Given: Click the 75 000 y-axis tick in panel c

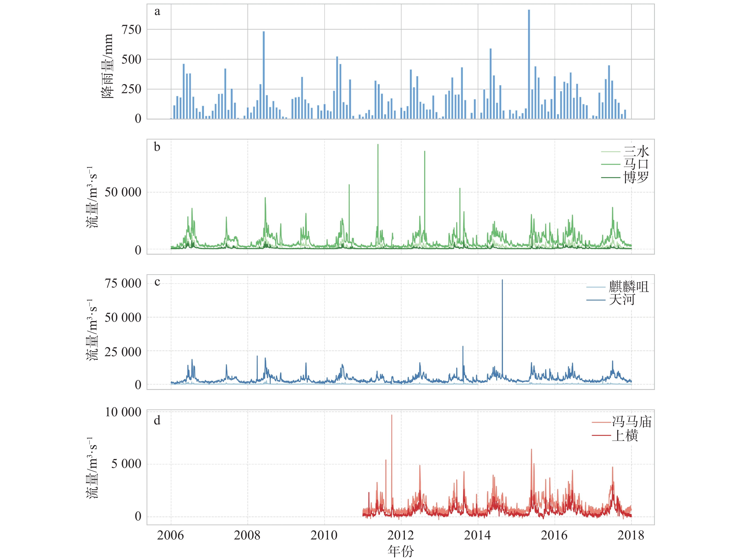Looking at the screenshot, I should click(x=123, y=284).
